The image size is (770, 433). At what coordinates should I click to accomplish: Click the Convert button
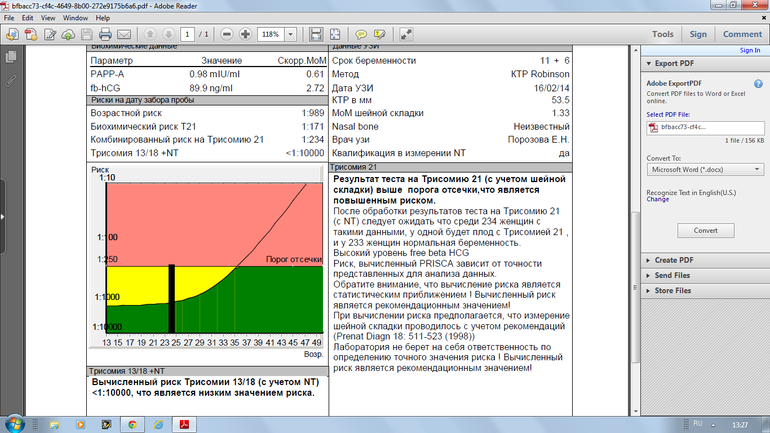point(706,230)
